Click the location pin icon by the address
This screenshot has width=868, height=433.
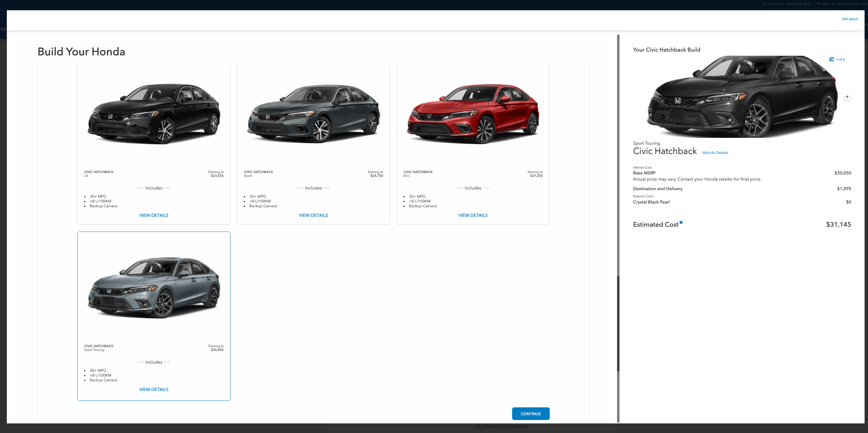click(818, 4)
